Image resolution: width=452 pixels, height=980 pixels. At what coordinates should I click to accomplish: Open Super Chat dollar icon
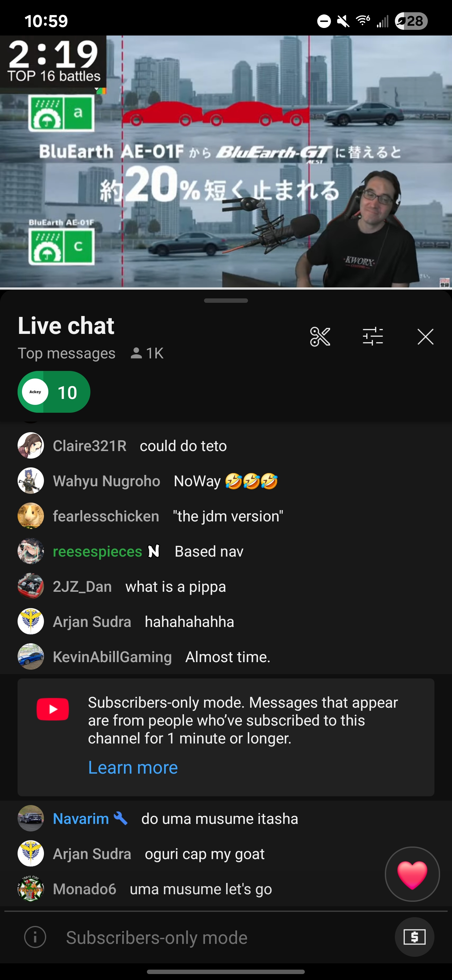[x=414, y=937]
